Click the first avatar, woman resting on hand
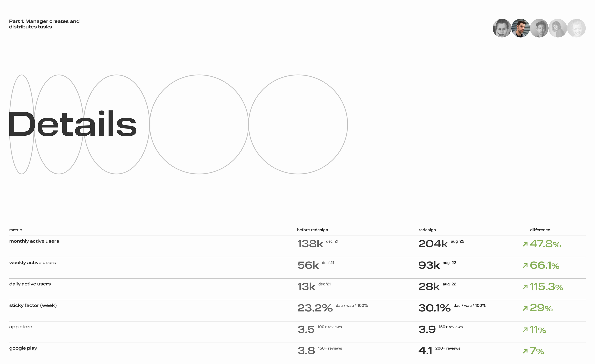Image resolution: width=595 pixels, height=364 pixels. [x=501, y=28]
